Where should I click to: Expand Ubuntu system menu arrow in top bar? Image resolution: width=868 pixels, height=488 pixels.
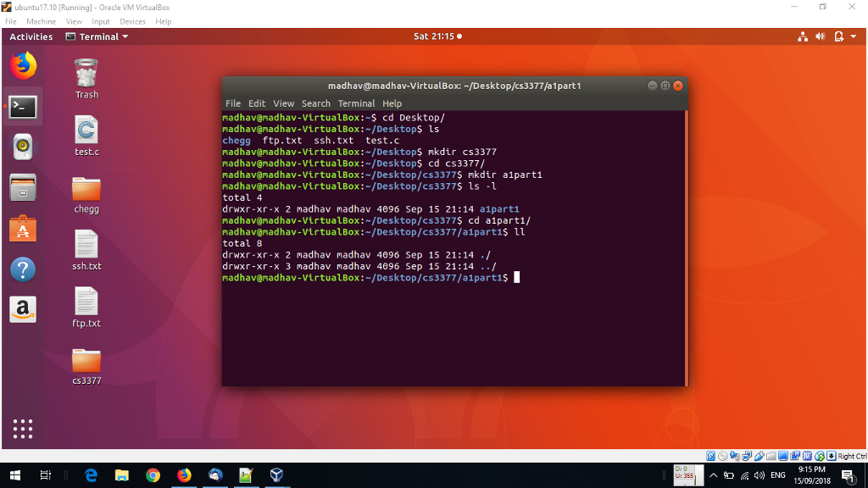[x=854, y=36]
